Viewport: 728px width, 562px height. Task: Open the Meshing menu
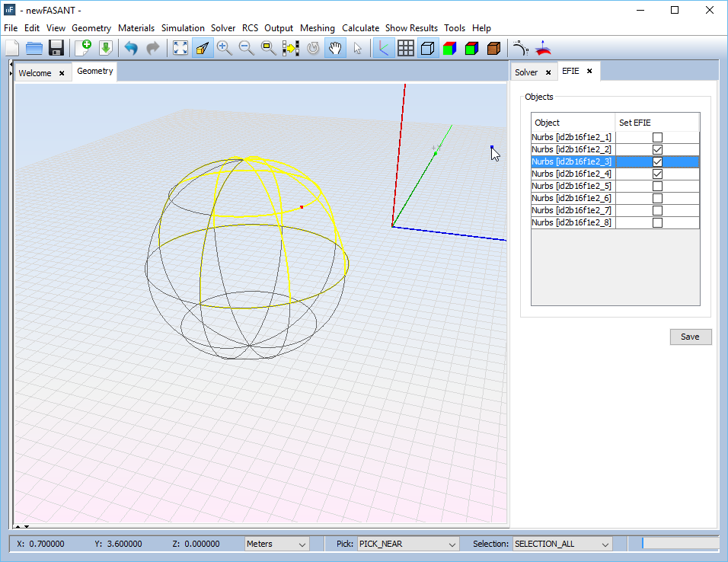[317, 28]
